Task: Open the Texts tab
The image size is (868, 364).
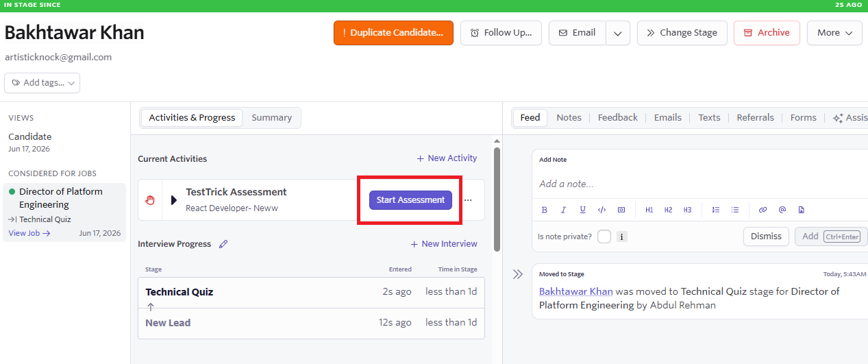Action: pos(709,118)
